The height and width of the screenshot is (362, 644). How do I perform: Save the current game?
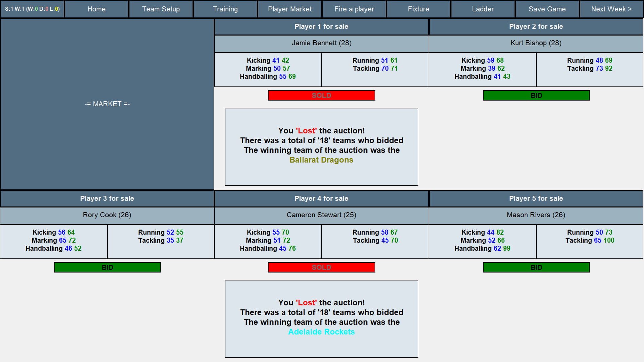(x=547, y=9)
